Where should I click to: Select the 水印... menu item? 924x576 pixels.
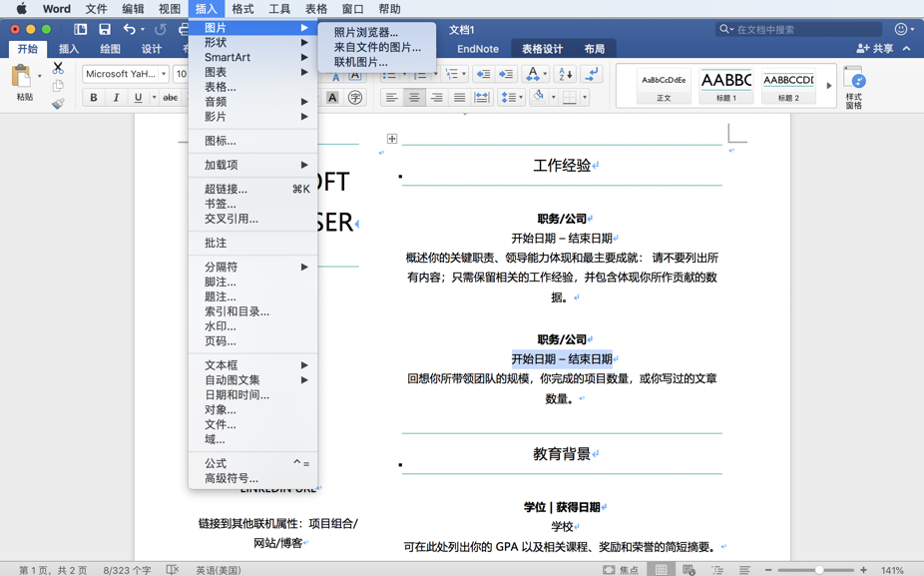pos(253,326)
